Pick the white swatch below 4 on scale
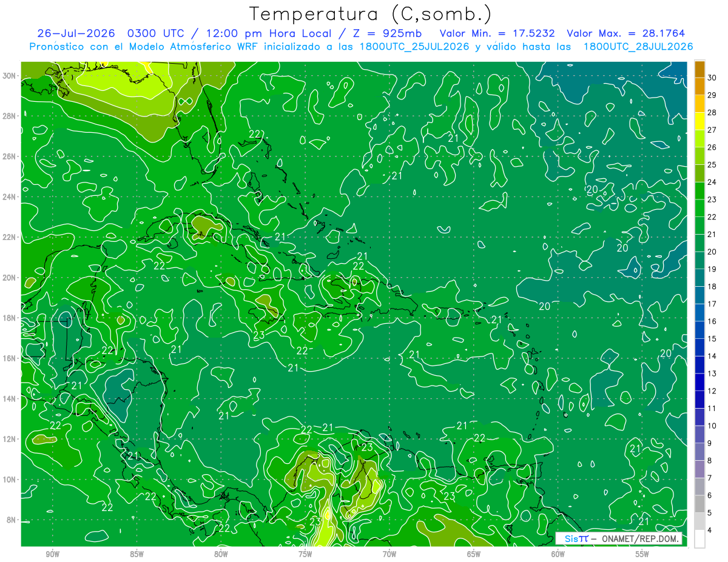 point(699,538)
